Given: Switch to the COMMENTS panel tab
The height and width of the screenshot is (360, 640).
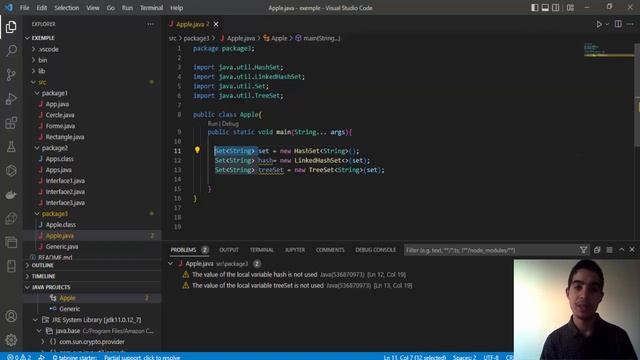Looking at the screenshot, I should pyautogui.click(x=330, y=250).
